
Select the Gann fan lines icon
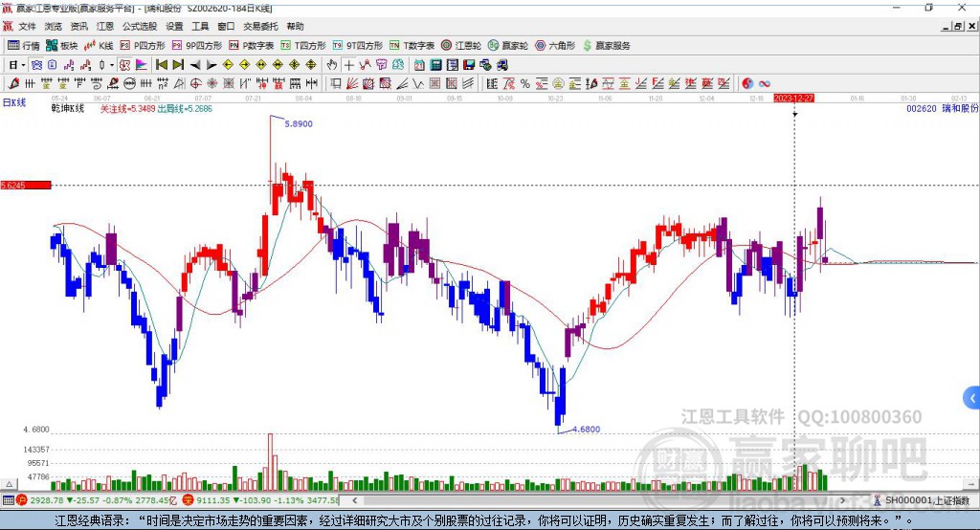tap(353, 84)
